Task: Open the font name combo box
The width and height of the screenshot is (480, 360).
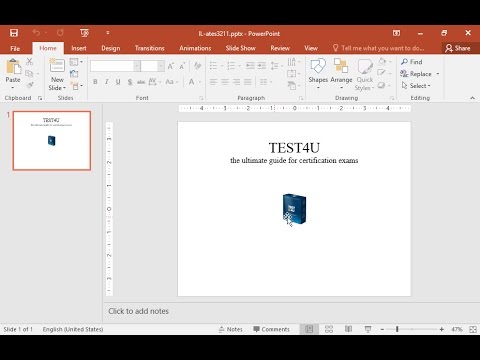Action: tap(115, 66)
